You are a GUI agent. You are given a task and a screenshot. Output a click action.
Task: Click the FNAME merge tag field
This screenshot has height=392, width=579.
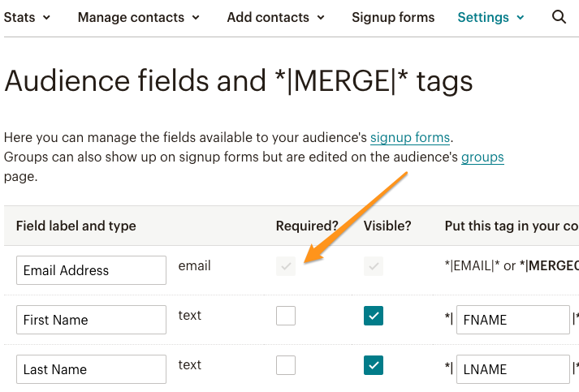[x=513, y=320]
